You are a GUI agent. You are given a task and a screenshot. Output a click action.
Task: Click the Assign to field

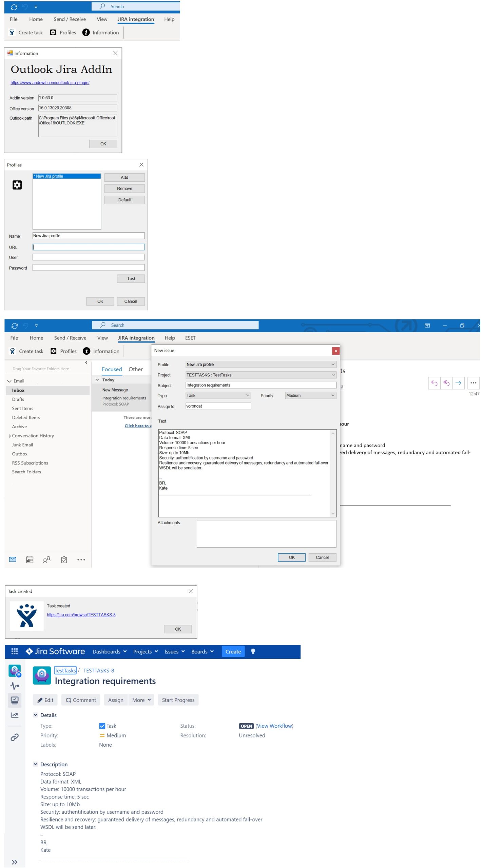[x=218, y=406]
